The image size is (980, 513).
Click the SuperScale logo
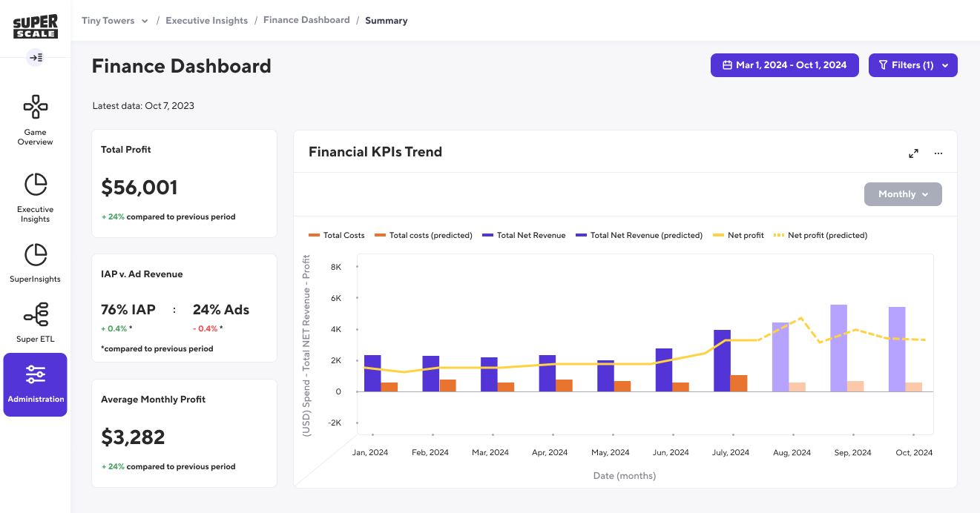pos(35,27)
